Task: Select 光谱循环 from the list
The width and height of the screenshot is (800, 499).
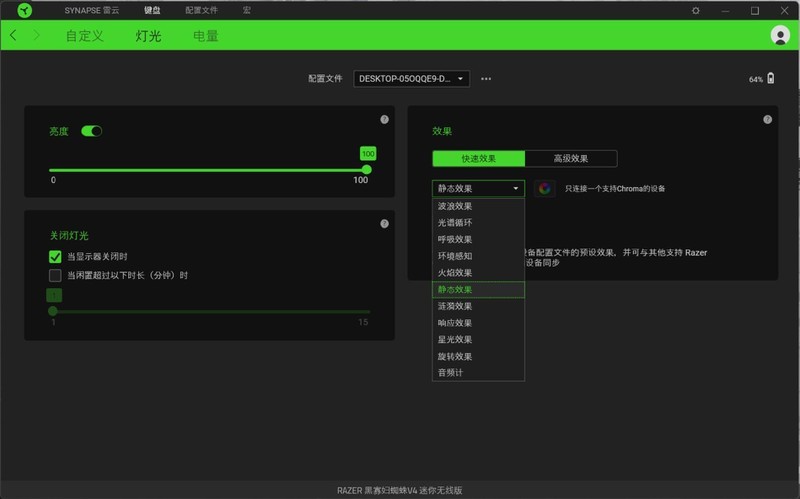Action: coord(478,222)
